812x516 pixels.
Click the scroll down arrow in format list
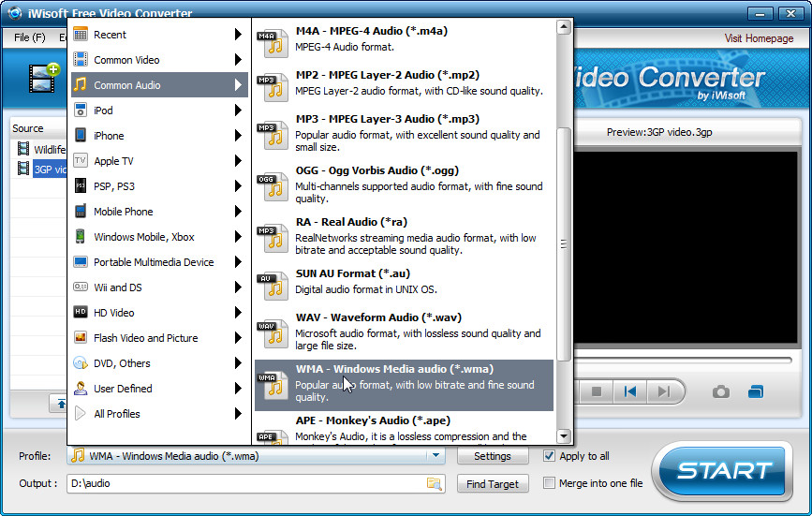click(x=564, y=435)
